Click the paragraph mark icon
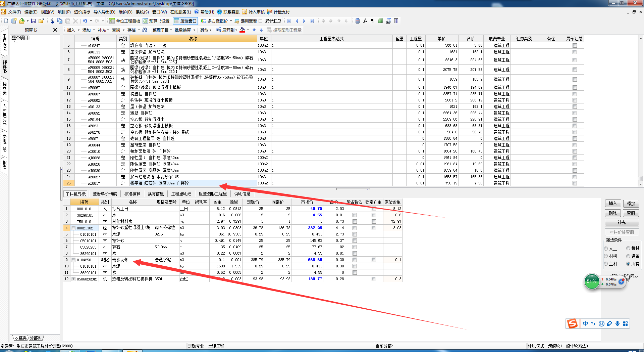 tap(373, 21)
